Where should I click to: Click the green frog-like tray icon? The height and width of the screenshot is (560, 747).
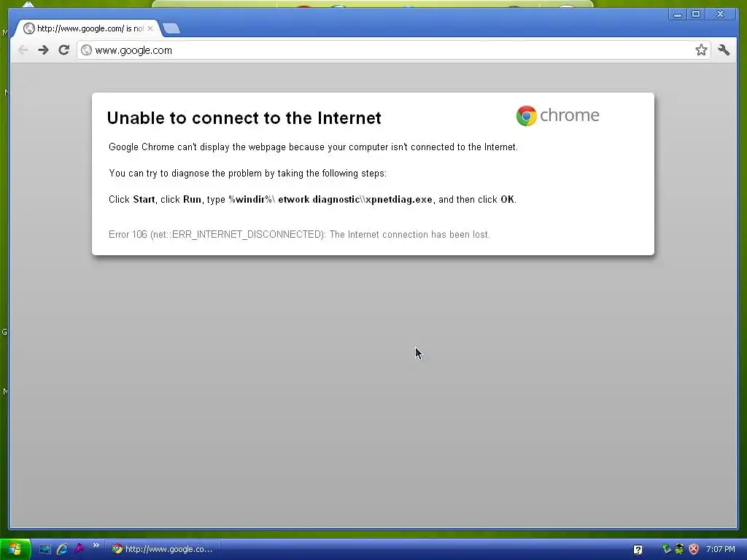click(679, 549)
